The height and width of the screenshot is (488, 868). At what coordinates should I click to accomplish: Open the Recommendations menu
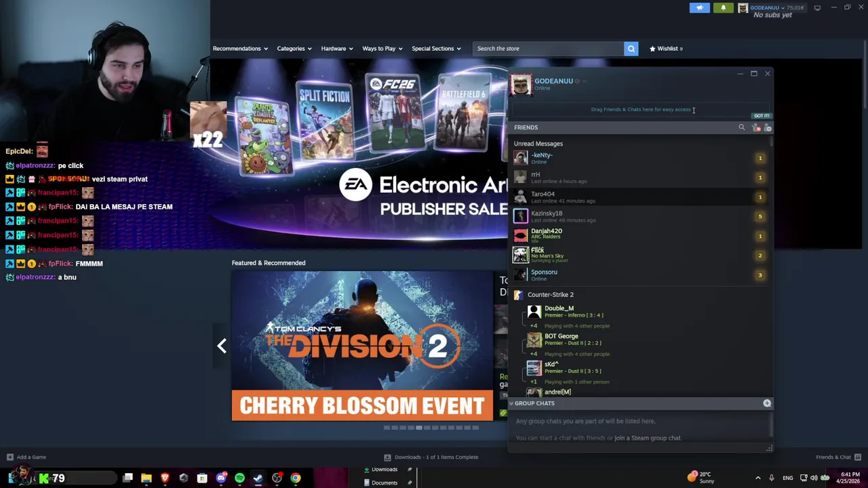(240, 48)
